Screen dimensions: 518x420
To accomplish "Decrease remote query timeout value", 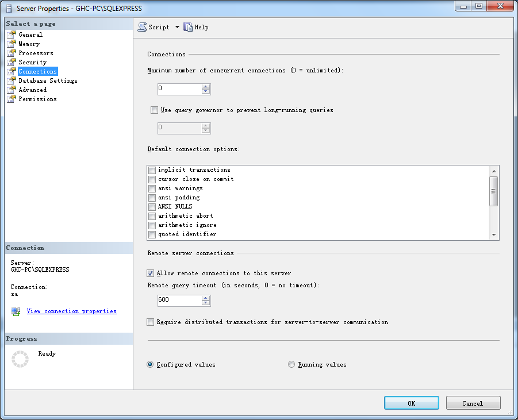I will pos(206,303).
